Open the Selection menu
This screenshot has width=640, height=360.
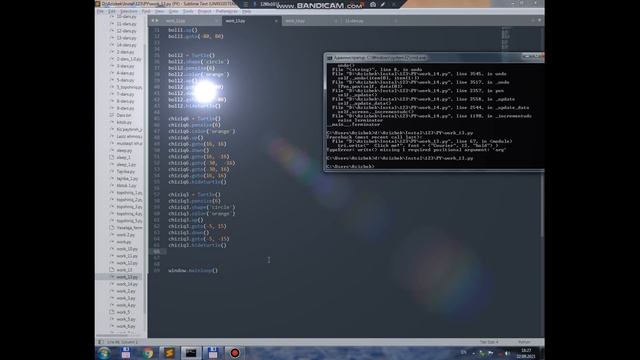pos(128,11)
